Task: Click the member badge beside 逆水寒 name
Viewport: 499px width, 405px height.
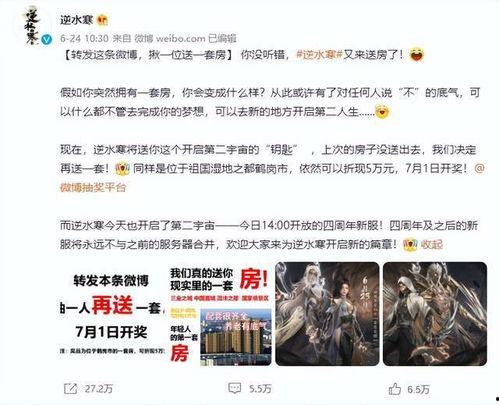Action: (102, 20)
